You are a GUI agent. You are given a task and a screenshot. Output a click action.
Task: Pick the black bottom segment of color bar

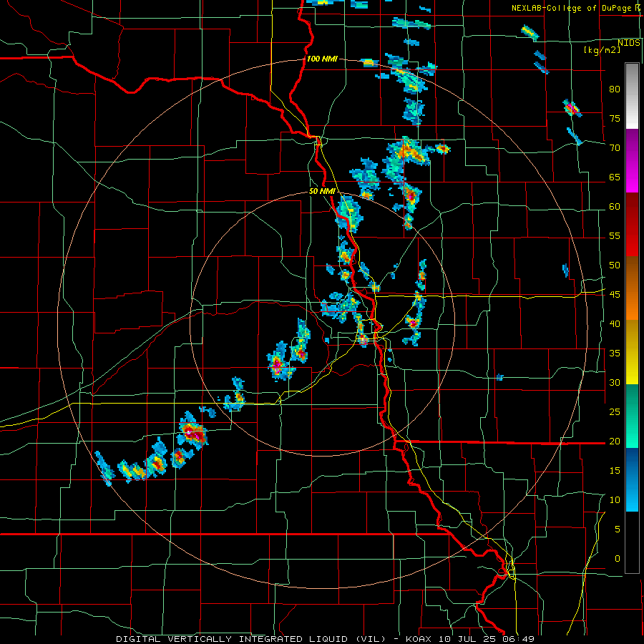click(x=632, y=542)
